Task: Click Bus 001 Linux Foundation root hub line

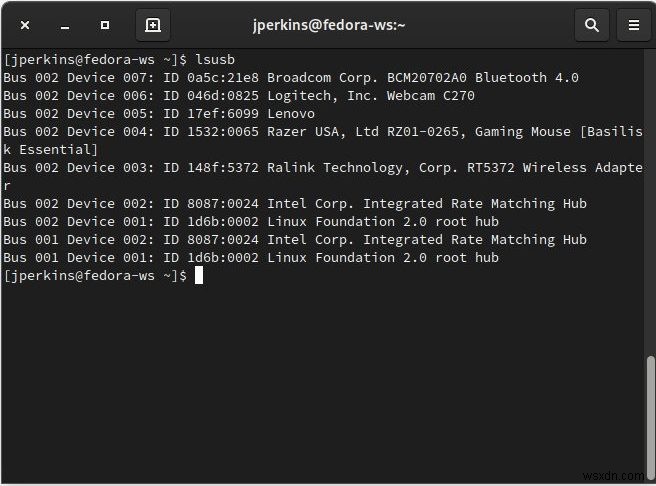Action: [x=251, y=257]
